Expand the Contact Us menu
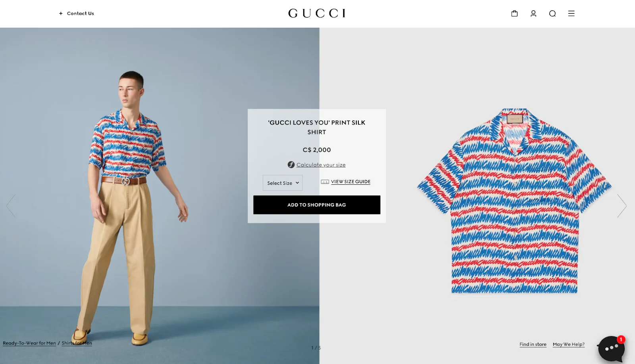This screenshot has width=635, height=364. (81, 13)
